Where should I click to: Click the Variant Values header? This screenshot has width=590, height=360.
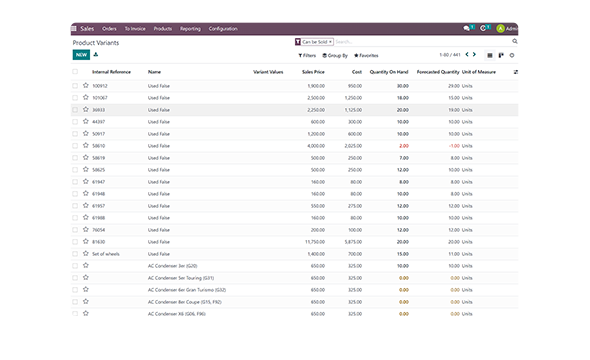tap(268, 72)
